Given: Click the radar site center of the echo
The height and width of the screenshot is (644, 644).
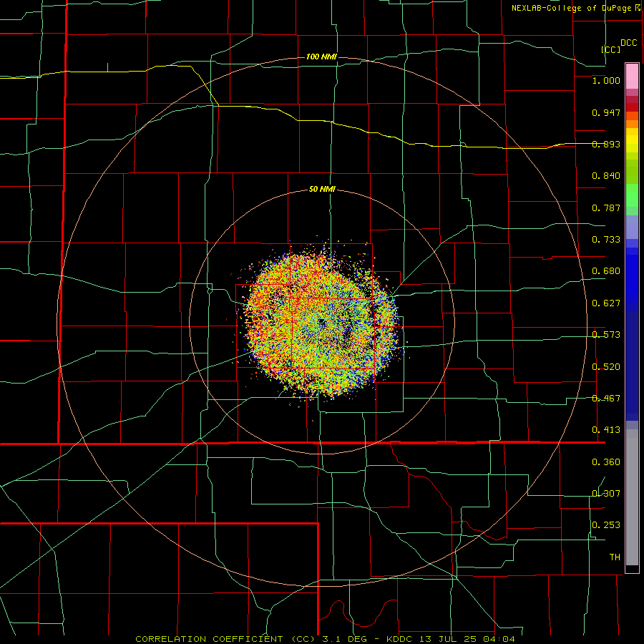Looking at the screenshot, I should (322, 321).
